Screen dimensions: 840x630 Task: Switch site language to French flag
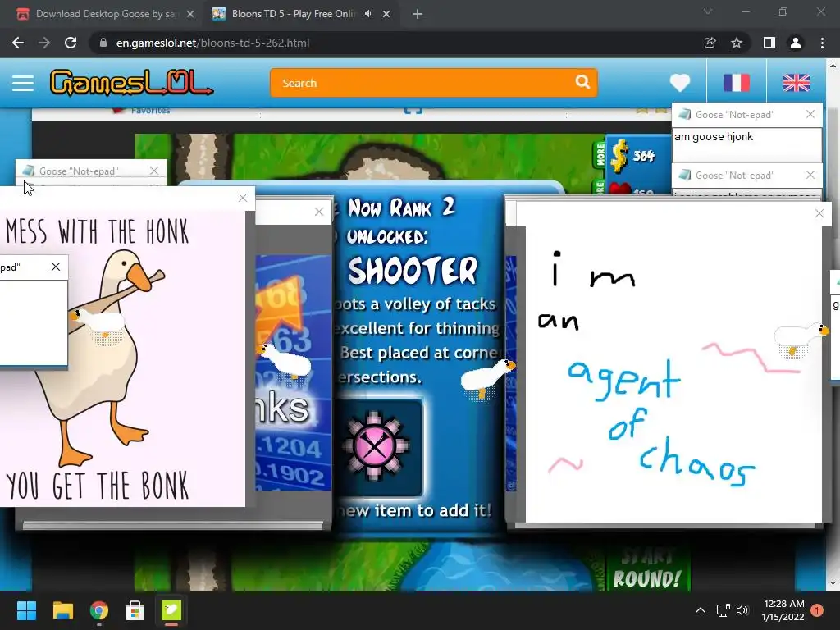click(737, 83)
